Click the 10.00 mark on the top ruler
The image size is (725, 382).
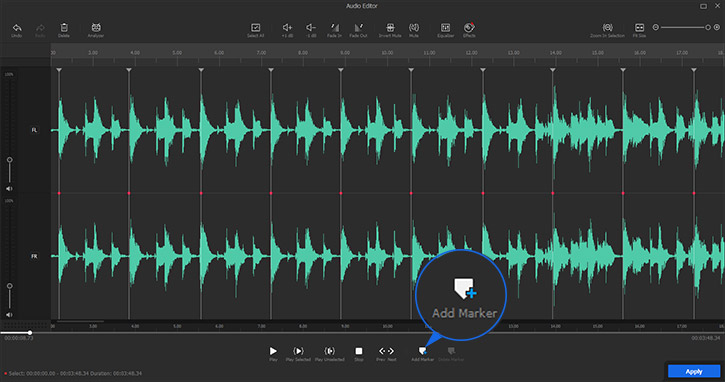(x=387, y=53)
